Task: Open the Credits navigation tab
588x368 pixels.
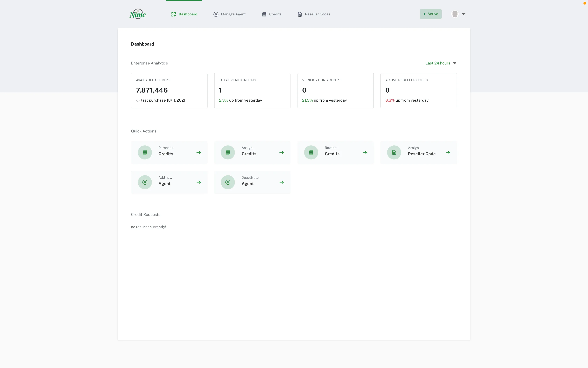Action: [x=272, y=14]
